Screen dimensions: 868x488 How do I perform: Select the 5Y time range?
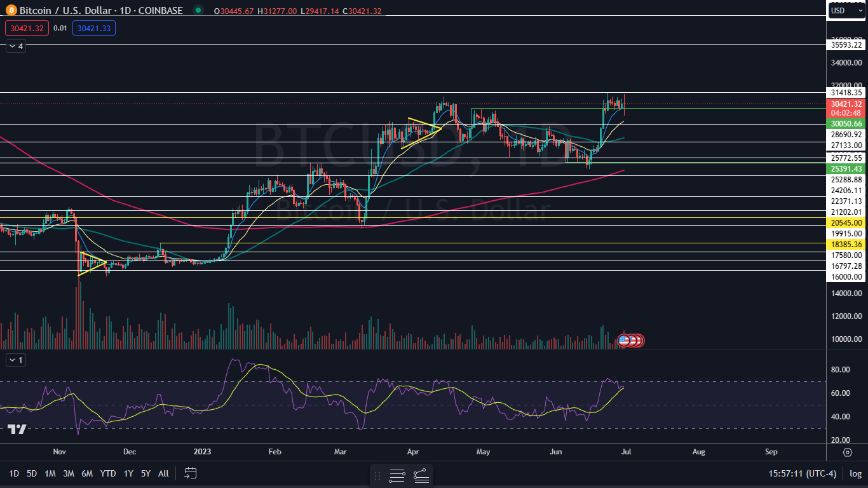click(x=146, y=473)
